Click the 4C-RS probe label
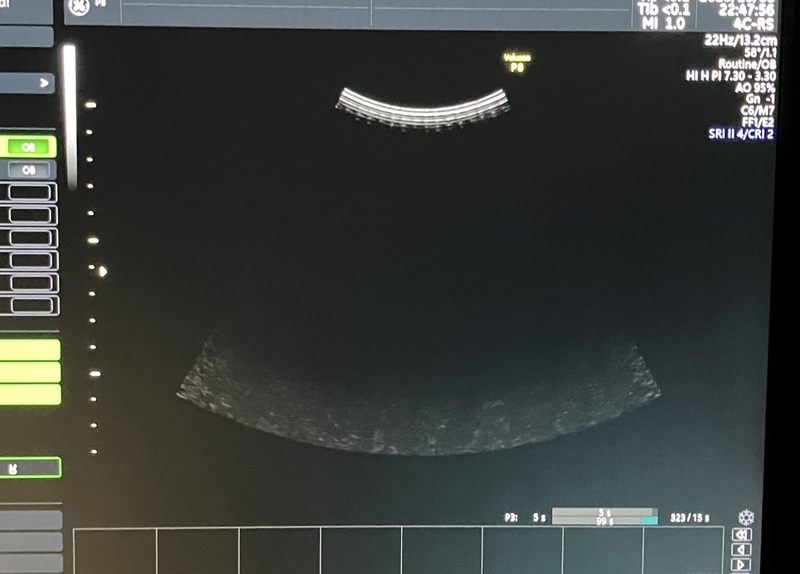This screenshot has width=800, height=574. [x=753, y=23]
